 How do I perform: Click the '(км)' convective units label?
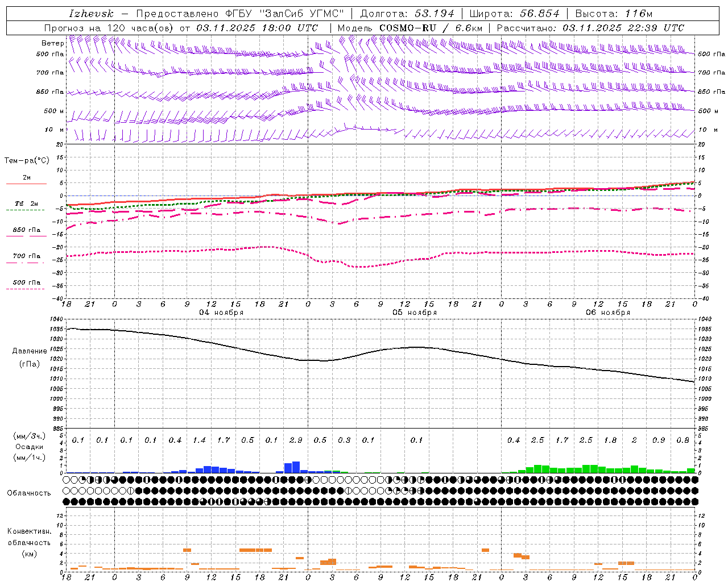(x=29, y=554)
